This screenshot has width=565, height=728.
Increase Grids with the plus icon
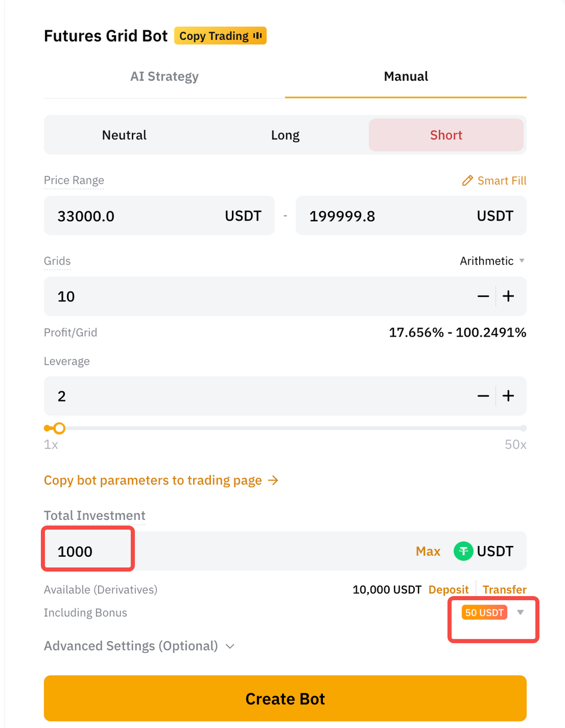point(509,296)
